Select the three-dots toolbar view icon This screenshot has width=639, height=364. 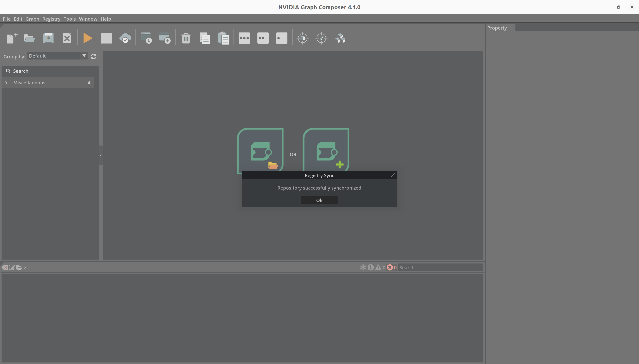[244, 38]
